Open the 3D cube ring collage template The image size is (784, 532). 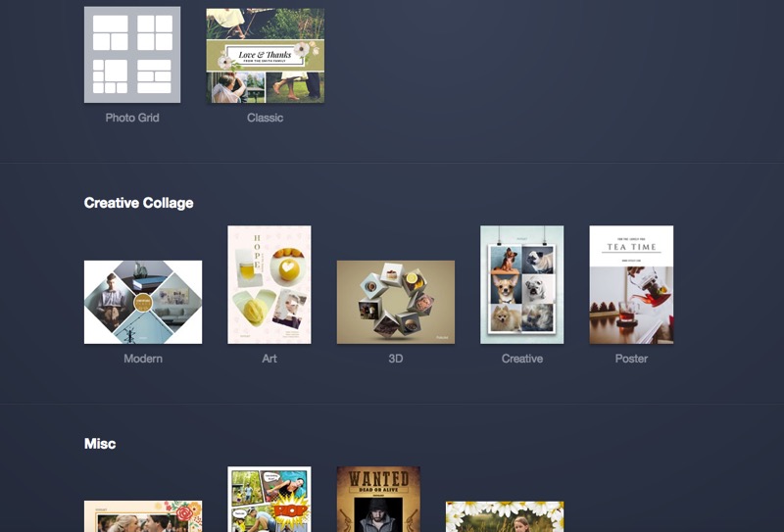396,302
